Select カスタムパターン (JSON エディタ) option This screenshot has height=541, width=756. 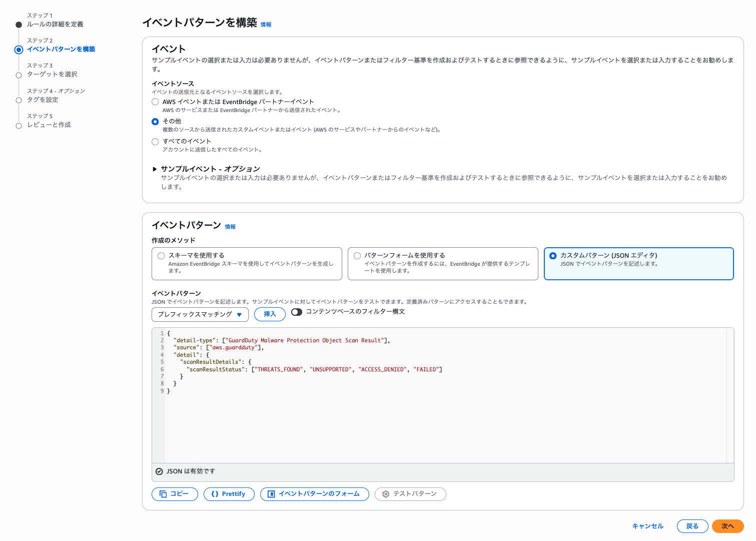553,256
